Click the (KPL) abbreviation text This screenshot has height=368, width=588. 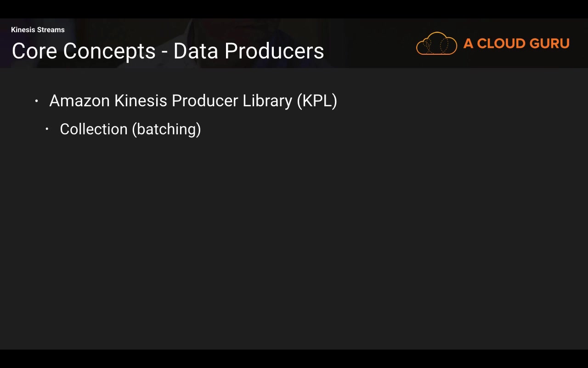[x=317, y=101]
